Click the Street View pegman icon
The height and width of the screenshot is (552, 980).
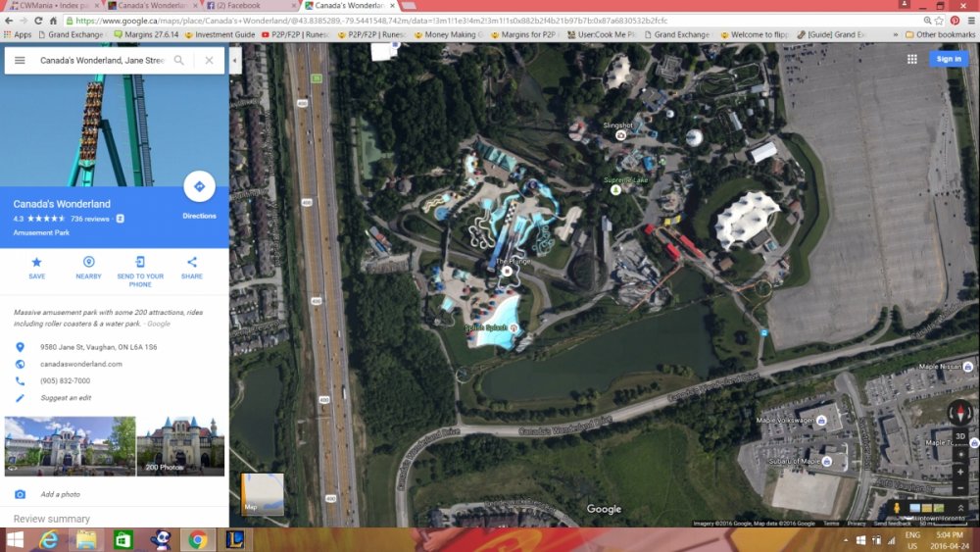point(897,508)
